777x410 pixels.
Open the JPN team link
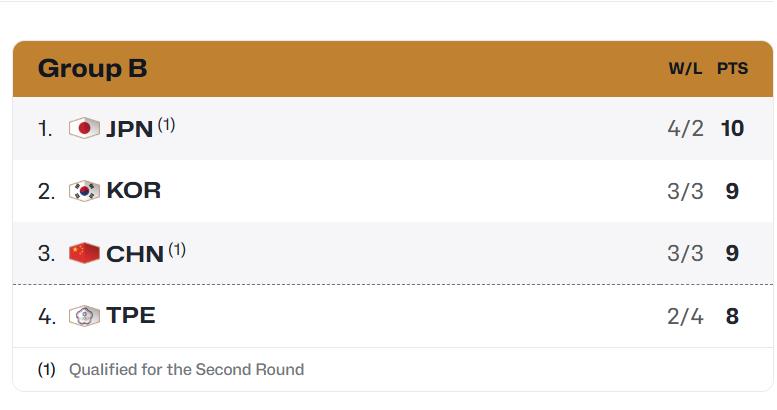point(129,129)
